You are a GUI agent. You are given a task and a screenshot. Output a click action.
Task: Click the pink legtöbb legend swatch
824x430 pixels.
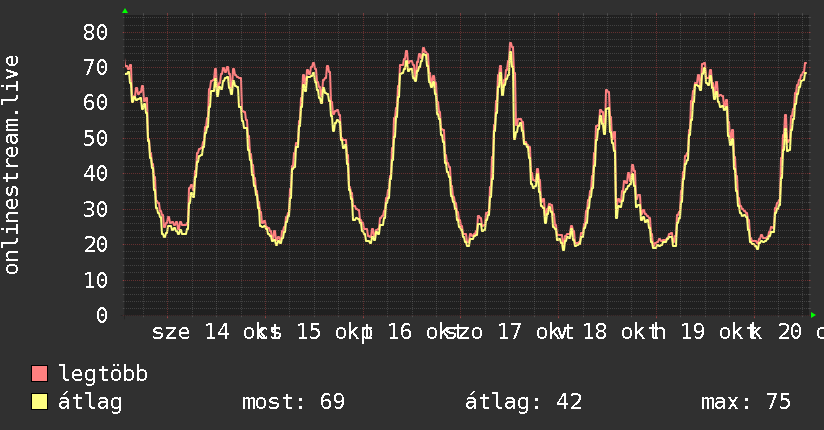point(39,374)
